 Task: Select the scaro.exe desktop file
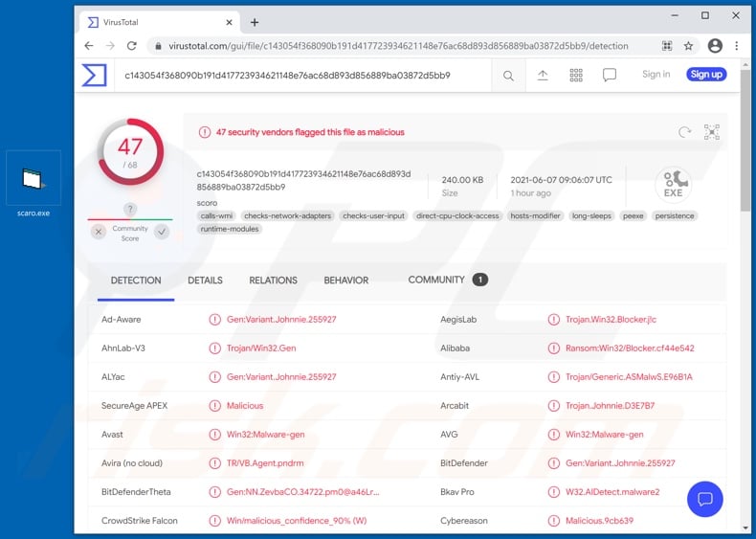click(x=33, y=184)
